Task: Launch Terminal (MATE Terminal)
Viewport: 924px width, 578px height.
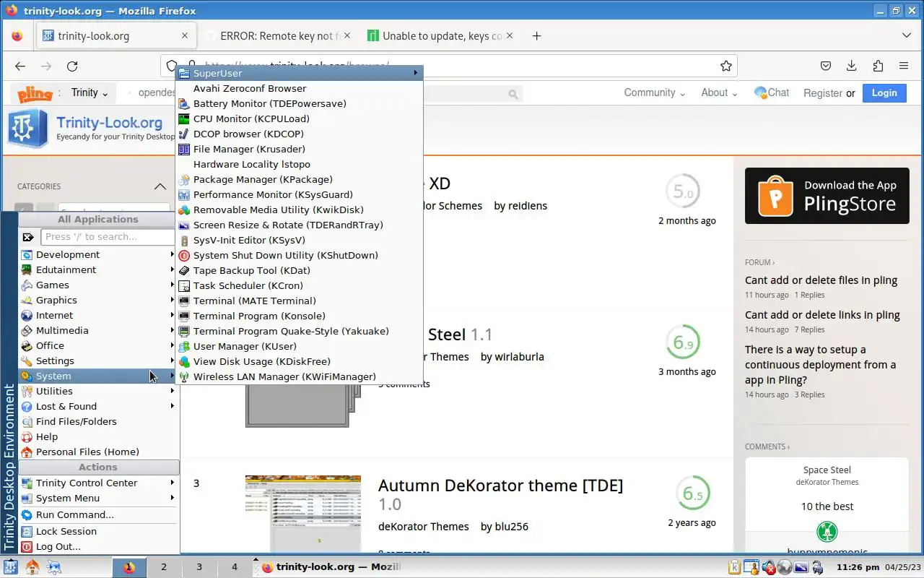Action: click(299, 301)
